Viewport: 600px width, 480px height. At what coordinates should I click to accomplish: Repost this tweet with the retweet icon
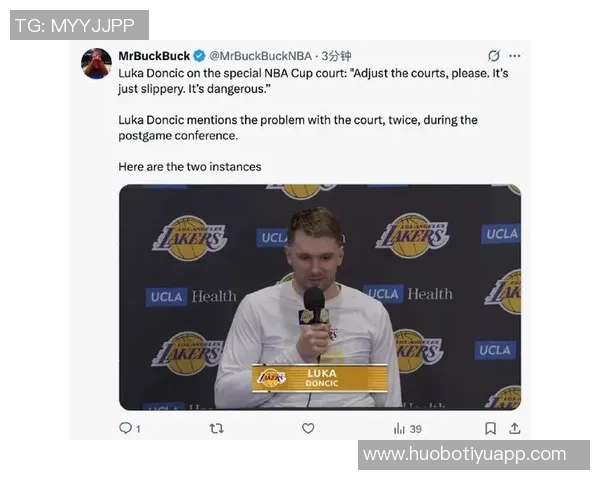[217, 428]
